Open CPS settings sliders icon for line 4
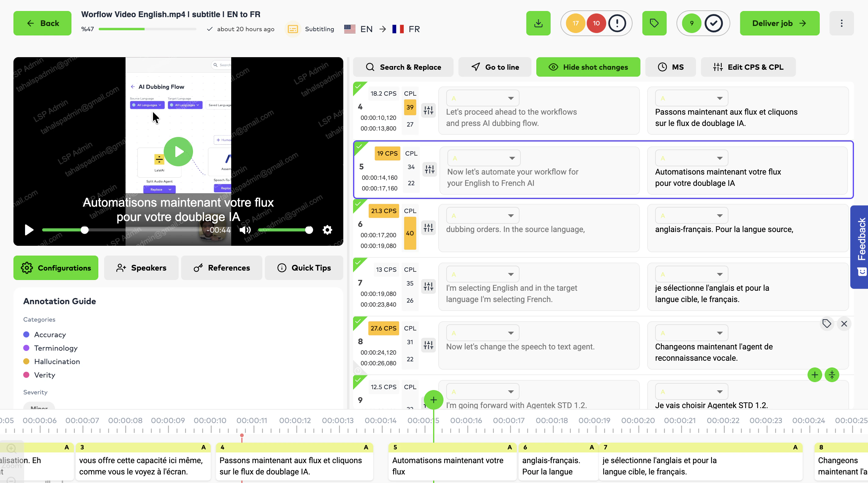 tap(428, 110)
